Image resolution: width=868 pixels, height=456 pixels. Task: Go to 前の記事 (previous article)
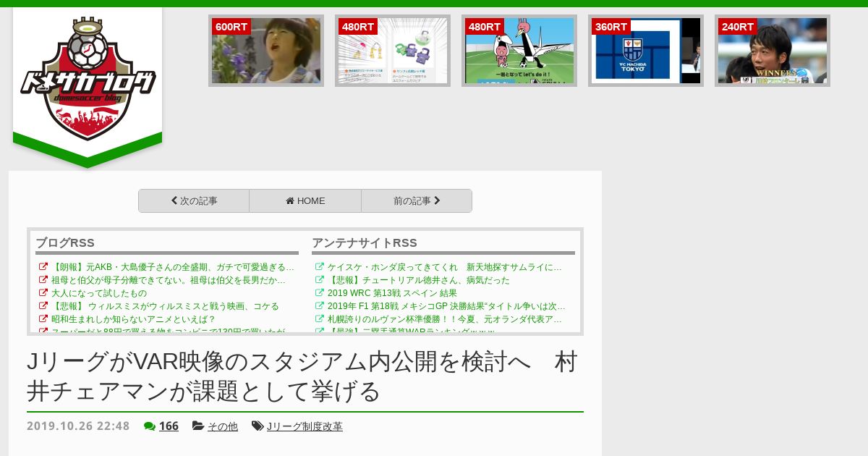(x=417, y=201)
